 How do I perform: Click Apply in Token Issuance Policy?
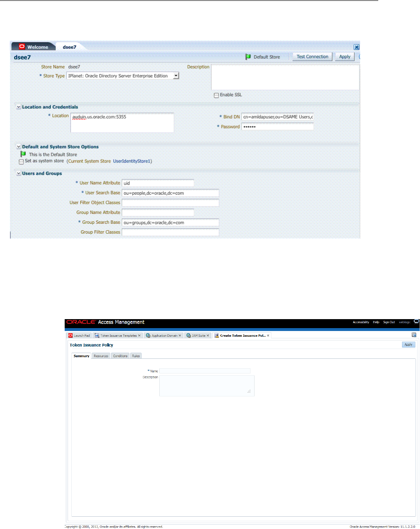click(409, 345)
